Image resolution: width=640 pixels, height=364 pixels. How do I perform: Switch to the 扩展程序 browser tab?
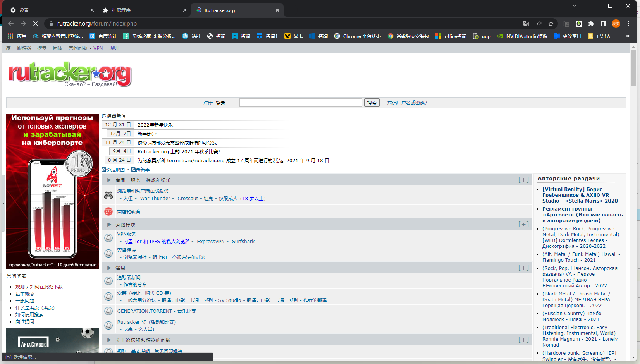tap(143, 10)
